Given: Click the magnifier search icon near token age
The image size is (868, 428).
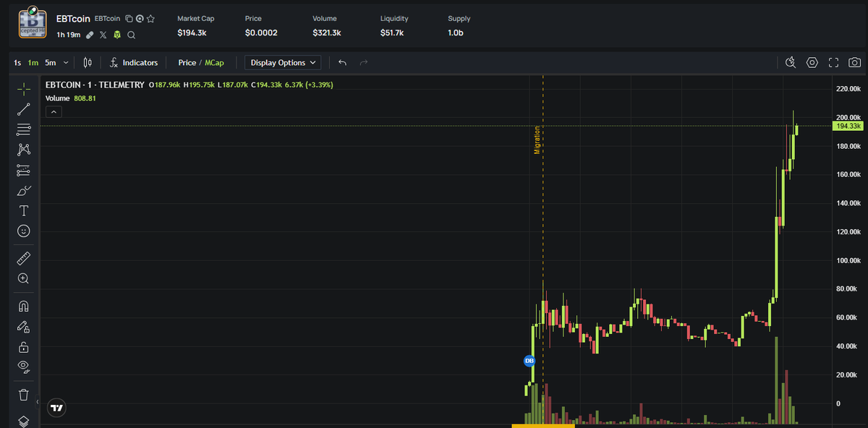Looking at the screenshot, I should coord(130,35).
